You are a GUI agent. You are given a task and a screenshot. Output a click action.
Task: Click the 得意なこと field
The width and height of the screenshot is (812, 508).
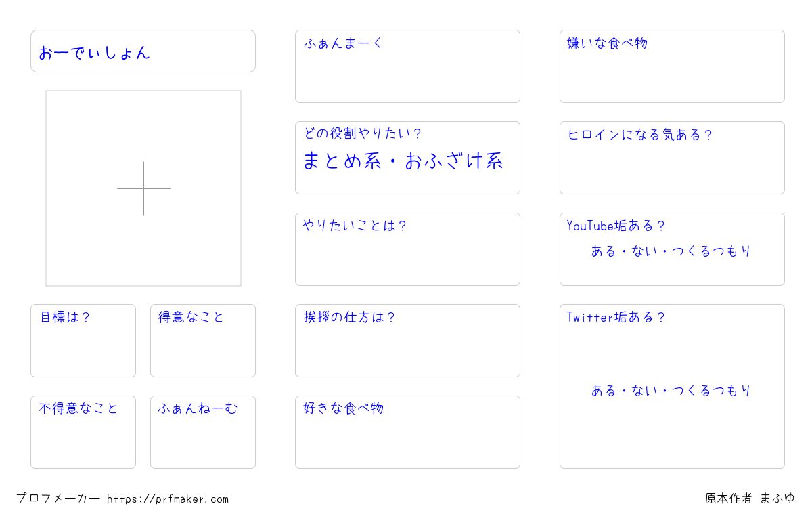pos(203,341)
